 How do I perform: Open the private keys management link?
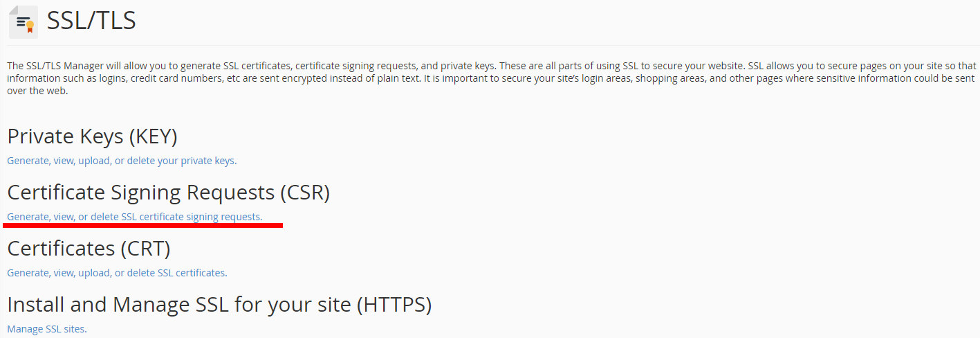click(122, 161)
